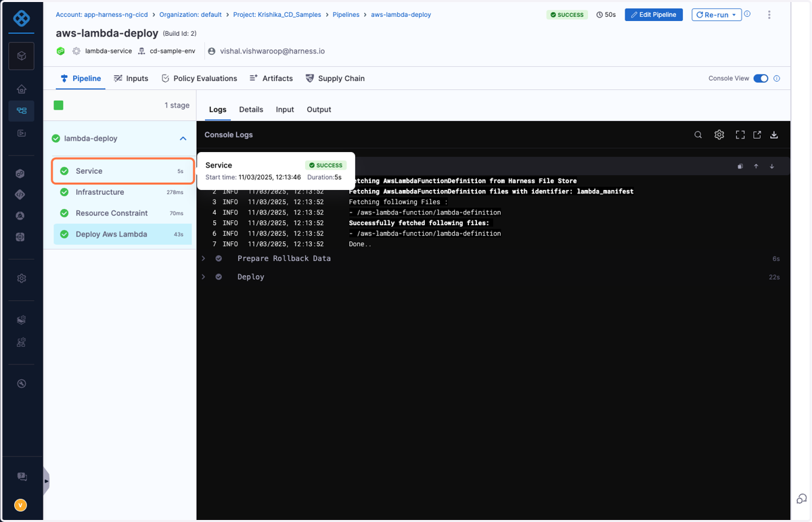The image size is (812, 522).
Task: Click the Edit Pipeline button
Action: 654,15
